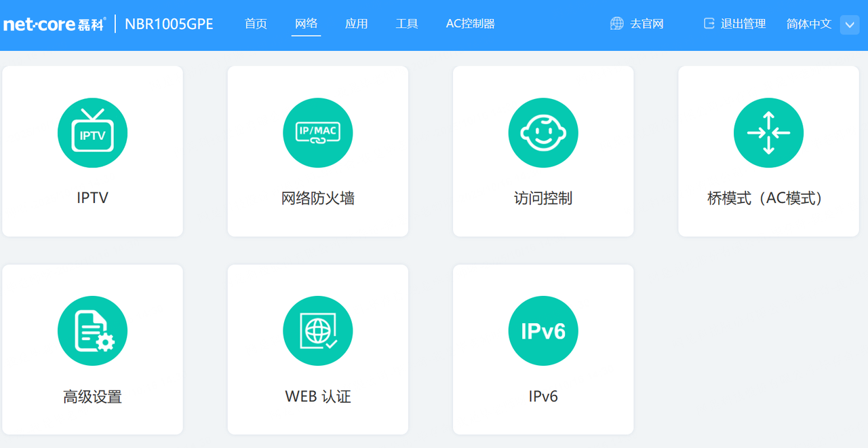Viewport: 868px width, 448px height.
Task: Click the 网络防火墙 label
Action: click(x=318, y=198)
